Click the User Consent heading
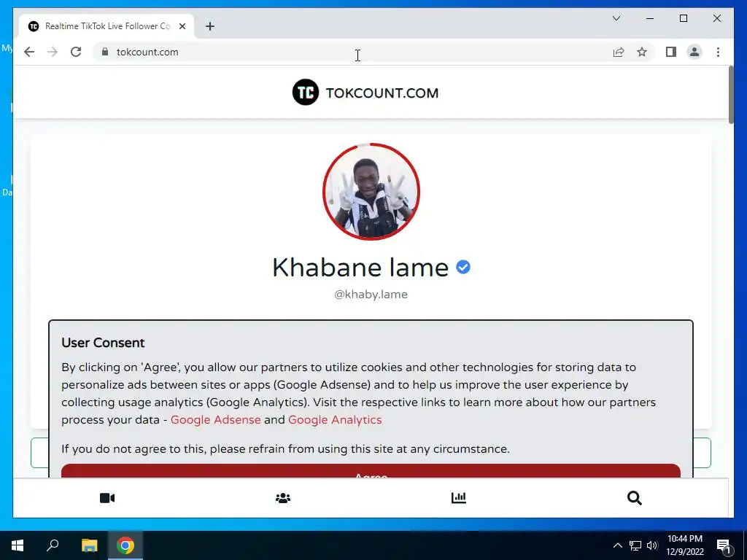 coord(103,343)
